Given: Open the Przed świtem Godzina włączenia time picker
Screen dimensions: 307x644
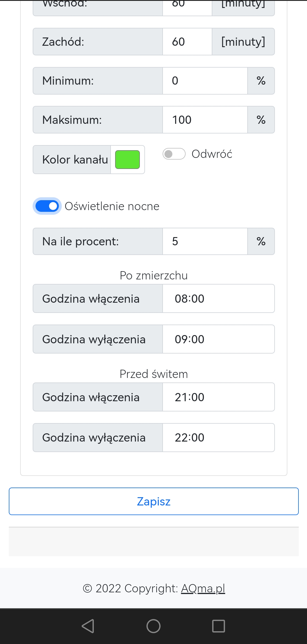Looking at the screenshot, I should [218, 397].
